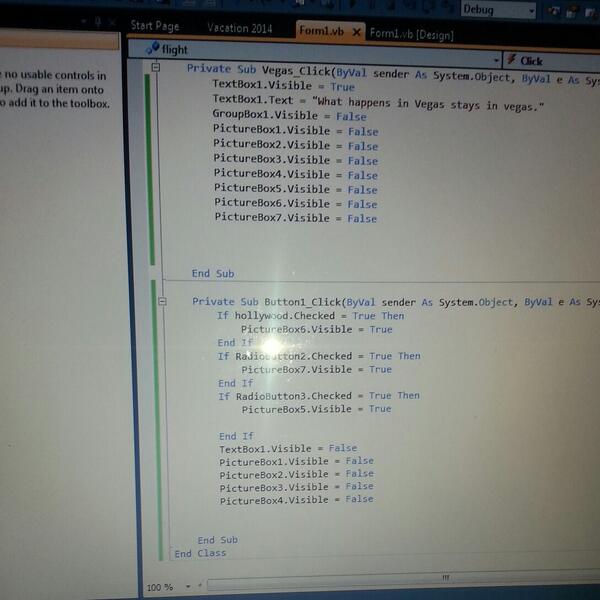Click "no usable controls in" text in the Toolbox
The height and width of the screenshot is (600, 600).
55,75
